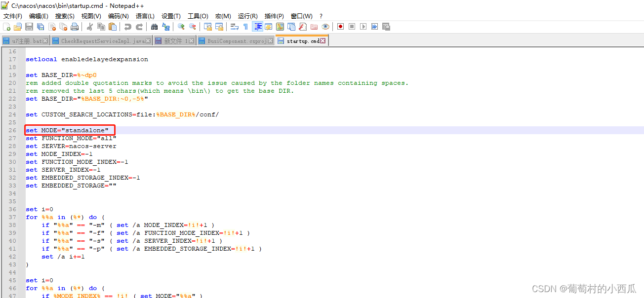Click the Save All toolbar icon
The width and height of the screenshot is (644, 298).
[40, 27]
